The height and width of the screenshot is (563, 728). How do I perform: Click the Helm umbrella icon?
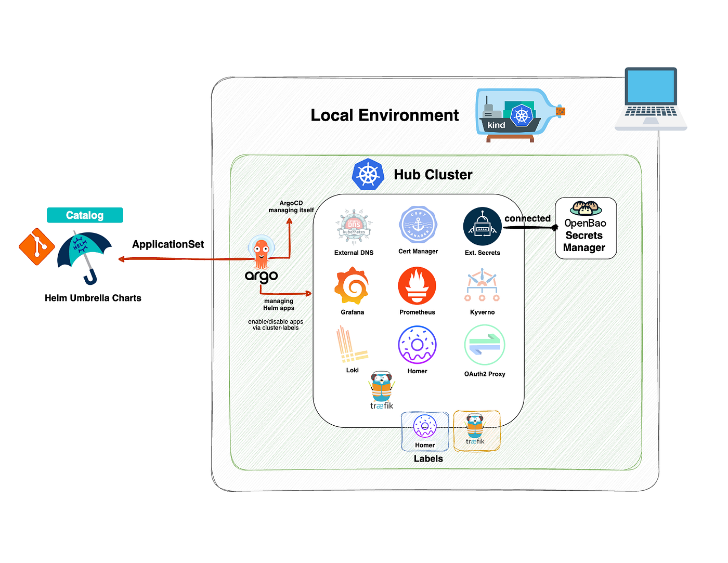[x=84, y=258]
